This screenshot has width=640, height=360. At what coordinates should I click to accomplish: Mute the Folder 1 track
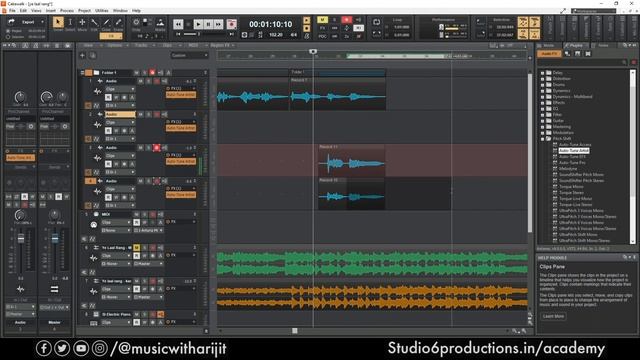[x=136, y=73]
